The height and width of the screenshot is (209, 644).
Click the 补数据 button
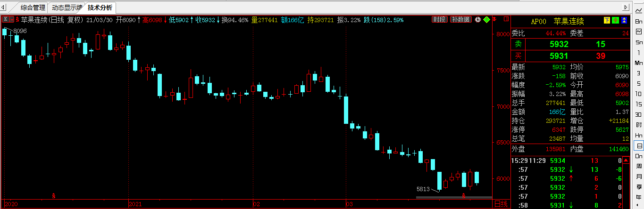[460, 20]
